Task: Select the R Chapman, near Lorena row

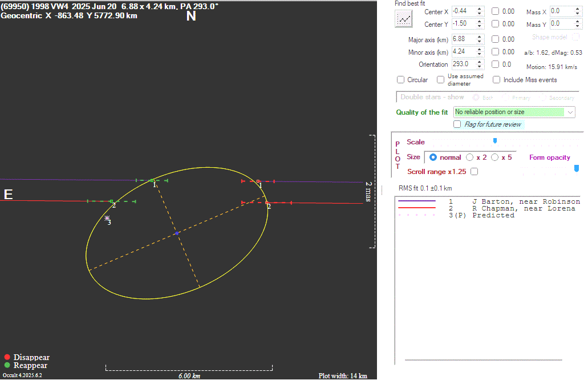Action: (x=486, y=208)
